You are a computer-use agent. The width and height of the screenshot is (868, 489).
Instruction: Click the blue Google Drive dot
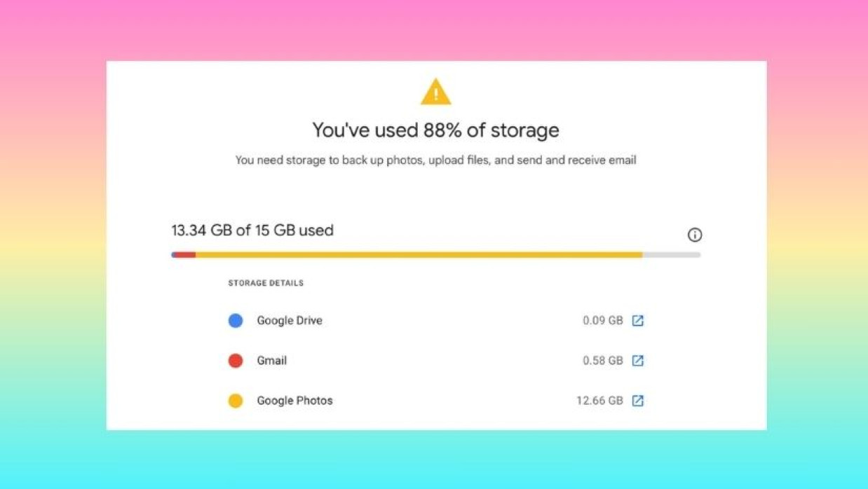coord(236,320)
